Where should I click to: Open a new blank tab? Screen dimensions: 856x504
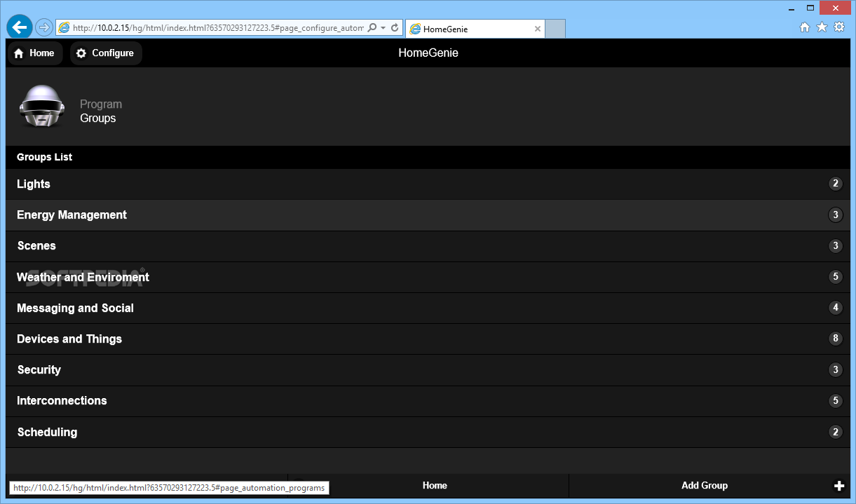(555, 29)
